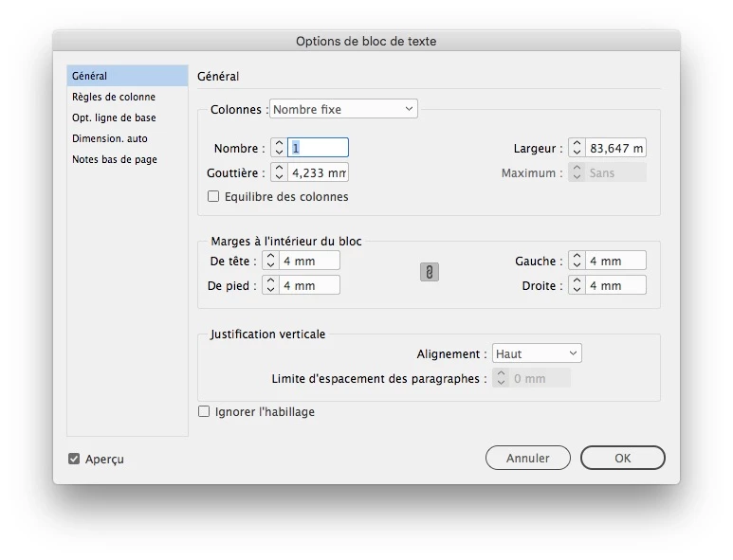733x560 pixels.
Task: Click the Nombre column count field
Action: point(318,148)
